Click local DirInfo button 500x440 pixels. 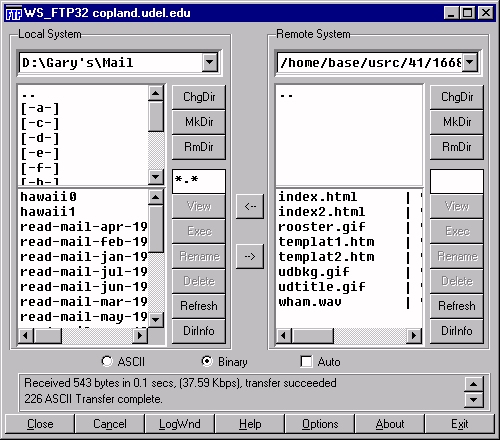199,331
